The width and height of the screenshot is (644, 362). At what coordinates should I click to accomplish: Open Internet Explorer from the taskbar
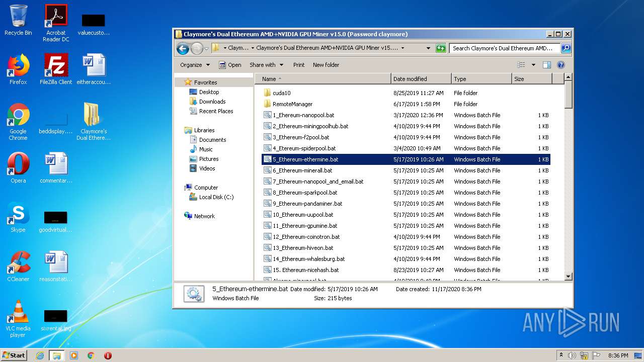click(40, 355)
